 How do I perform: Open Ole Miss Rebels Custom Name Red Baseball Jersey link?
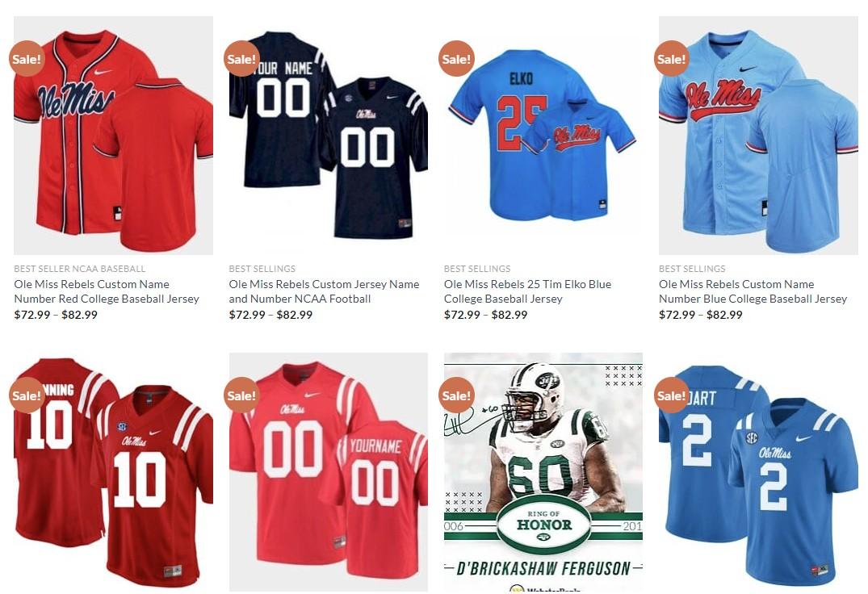click(x=107, y=291)
